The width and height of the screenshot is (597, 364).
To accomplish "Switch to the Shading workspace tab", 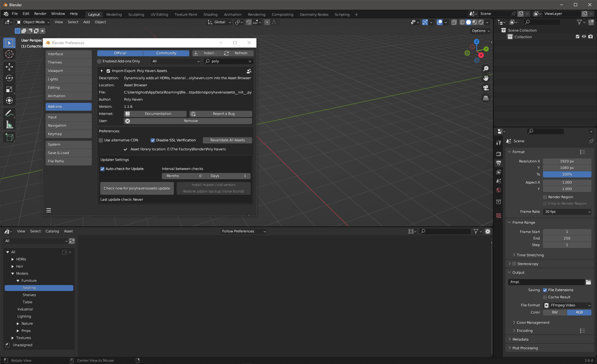I will coord(210,15).
